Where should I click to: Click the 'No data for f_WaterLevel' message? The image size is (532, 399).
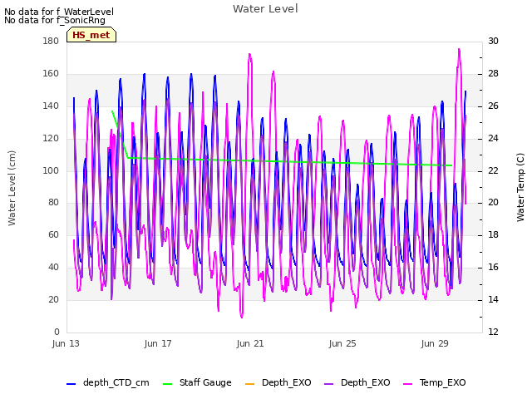(59, 12)
